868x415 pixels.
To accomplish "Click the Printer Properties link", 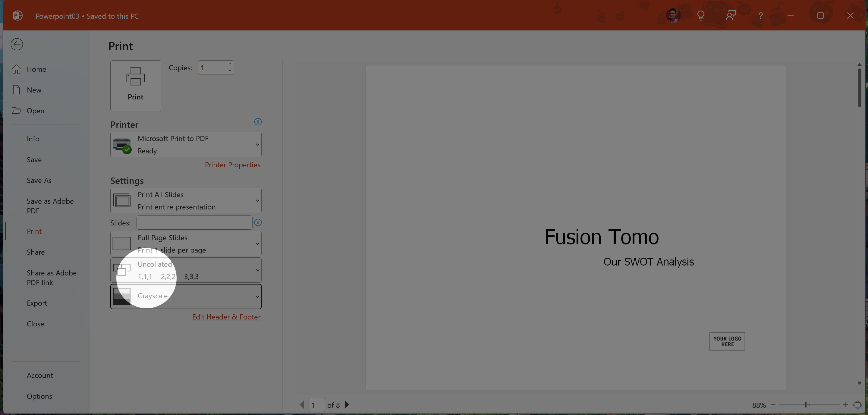I will 232,165.
